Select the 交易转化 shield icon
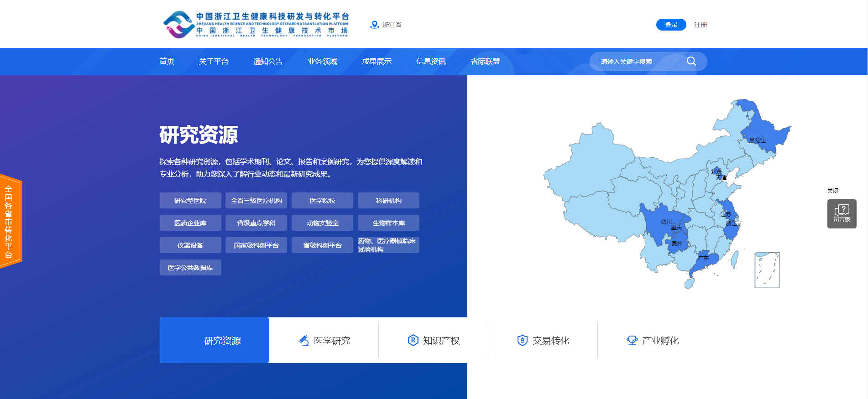 [x=522, y=341]
